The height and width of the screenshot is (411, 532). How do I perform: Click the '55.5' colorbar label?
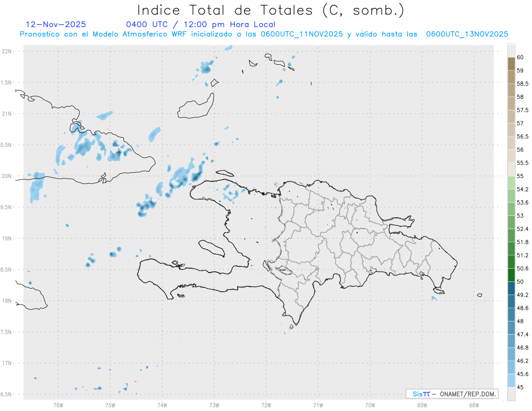point(523,163)
